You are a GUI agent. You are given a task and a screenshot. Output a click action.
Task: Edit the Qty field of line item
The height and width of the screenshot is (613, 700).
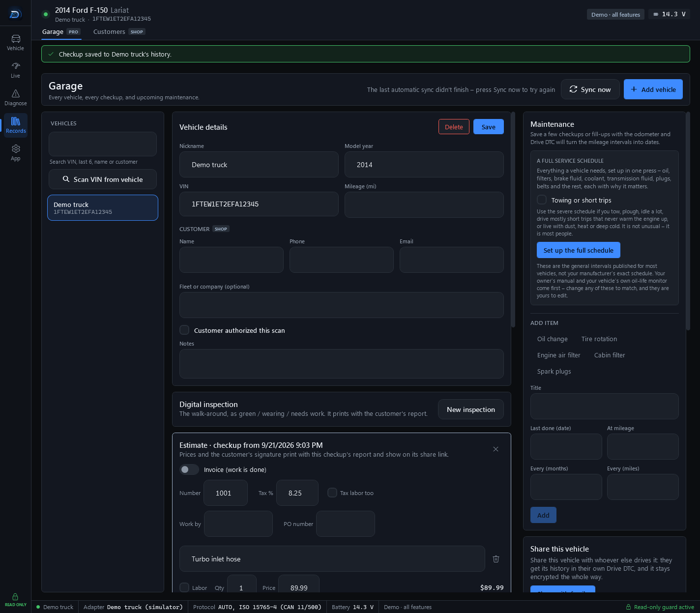click(242, 584)
